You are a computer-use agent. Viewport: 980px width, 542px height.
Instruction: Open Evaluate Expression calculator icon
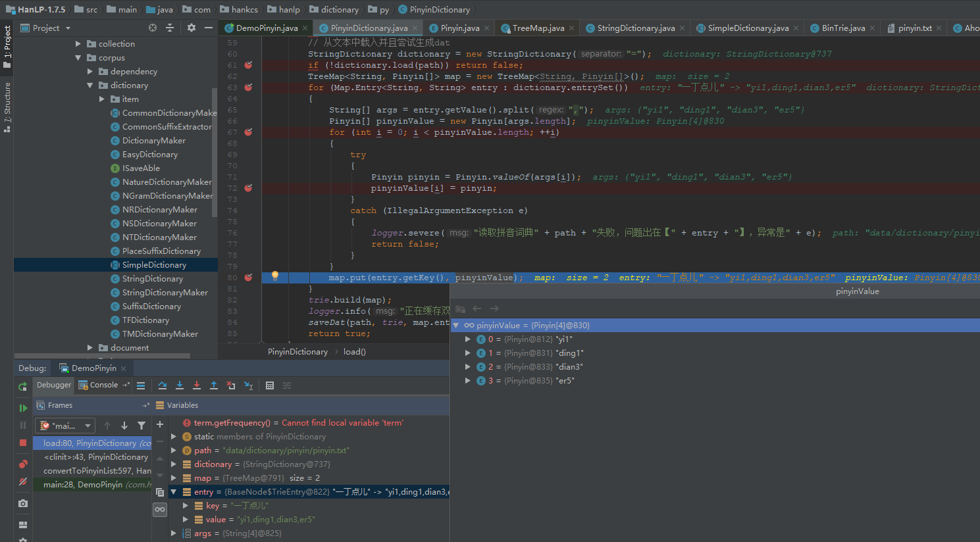[x=270, y=385]
